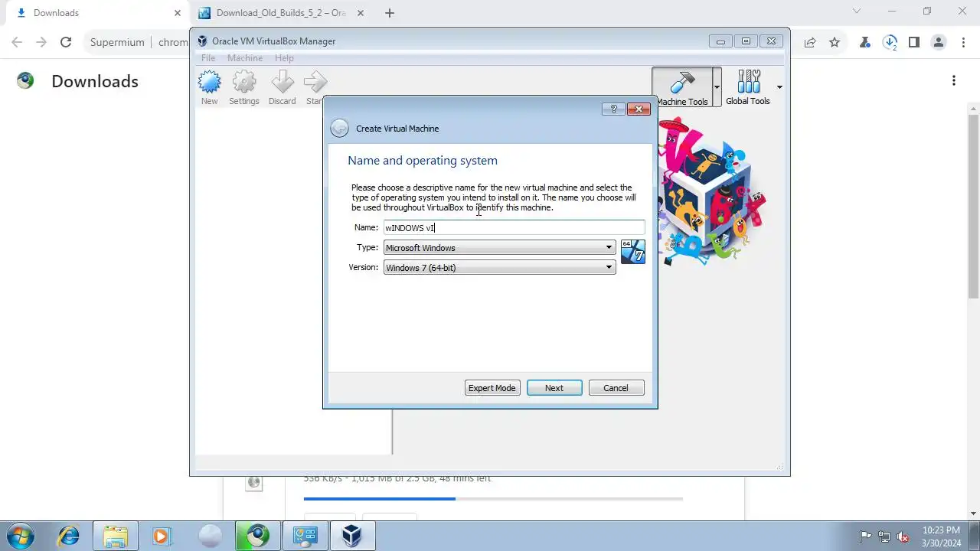
Task: Open browser tab search chevron
Action: pos(857,11)
